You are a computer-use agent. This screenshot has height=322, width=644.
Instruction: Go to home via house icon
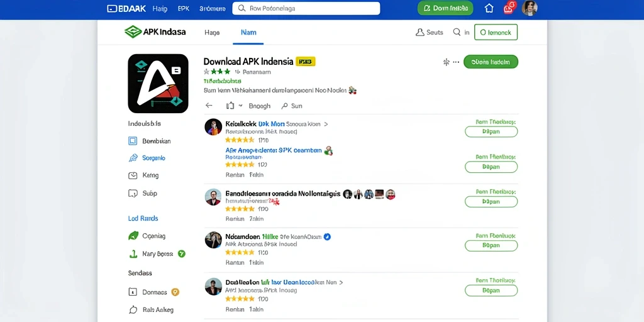tap(489, 8)
